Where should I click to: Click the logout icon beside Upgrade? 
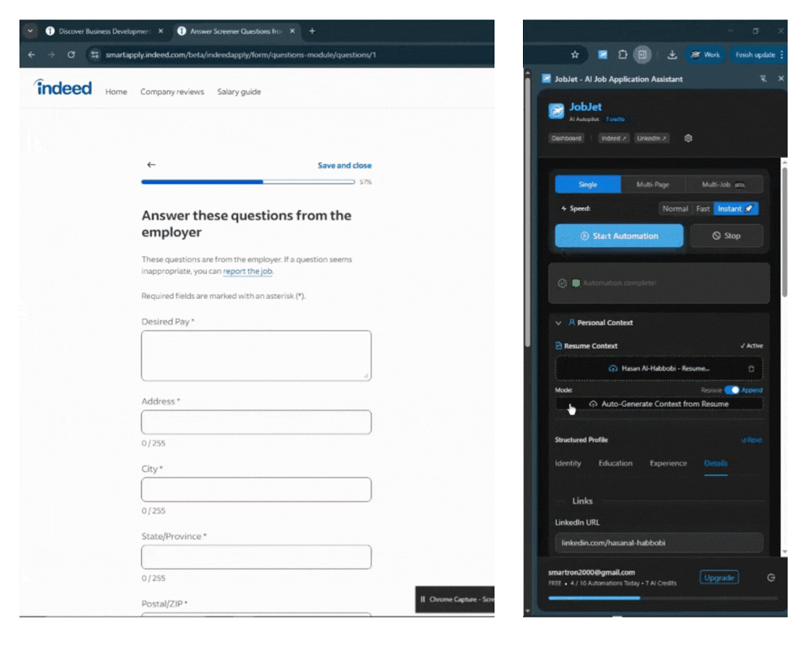coord(771,578)
